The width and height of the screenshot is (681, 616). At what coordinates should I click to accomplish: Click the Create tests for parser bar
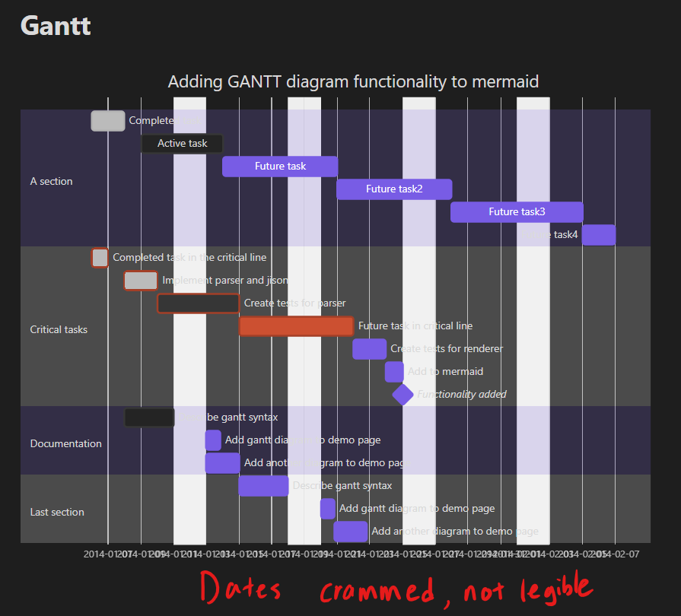click(x=198, y=303)
